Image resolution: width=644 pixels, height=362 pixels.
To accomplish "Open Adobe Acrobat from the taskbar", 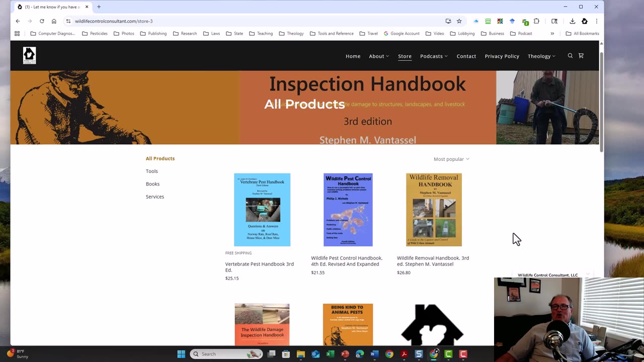I will [404, 354].
